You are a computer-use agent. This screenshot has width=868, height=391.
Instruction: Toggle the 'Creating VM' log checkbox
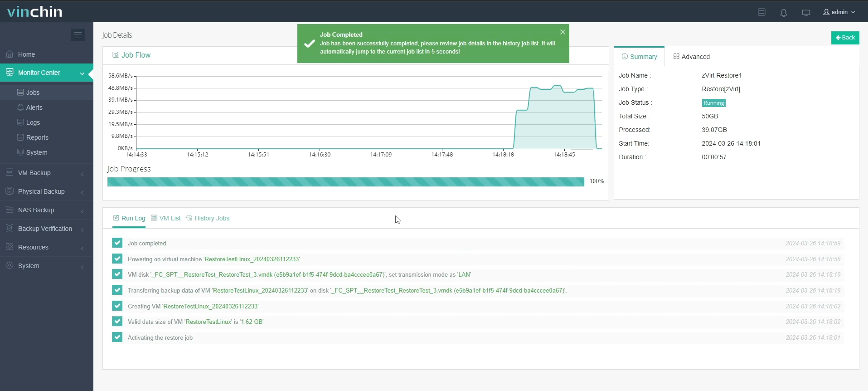tap(117, 306)
